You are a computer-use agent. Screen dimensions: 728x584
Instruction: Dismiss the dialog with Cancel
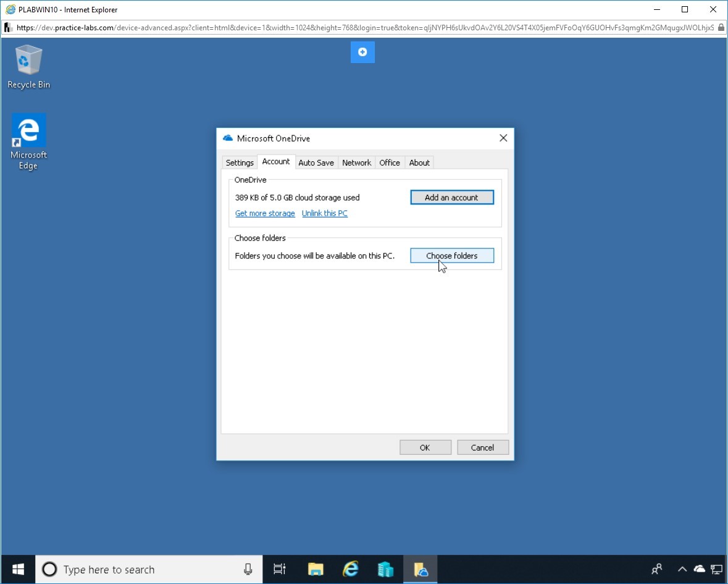pyautogui.click(x=482, y=447)
